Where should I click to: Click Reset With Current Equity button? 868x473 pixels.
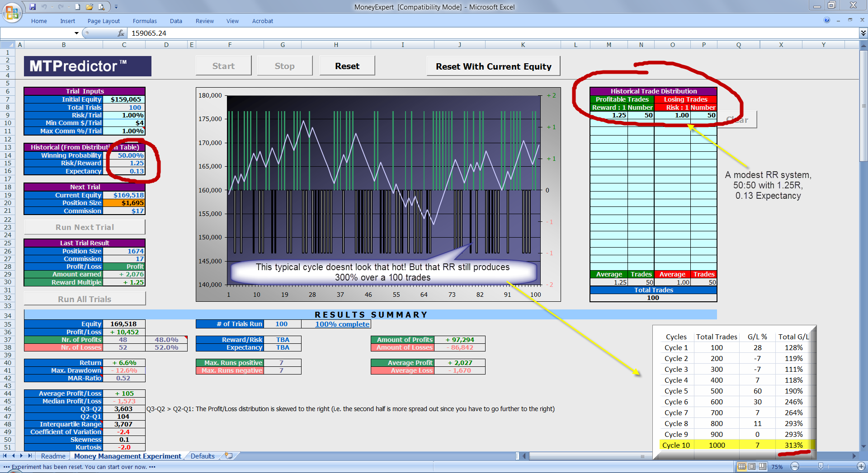tap(493, 66)
